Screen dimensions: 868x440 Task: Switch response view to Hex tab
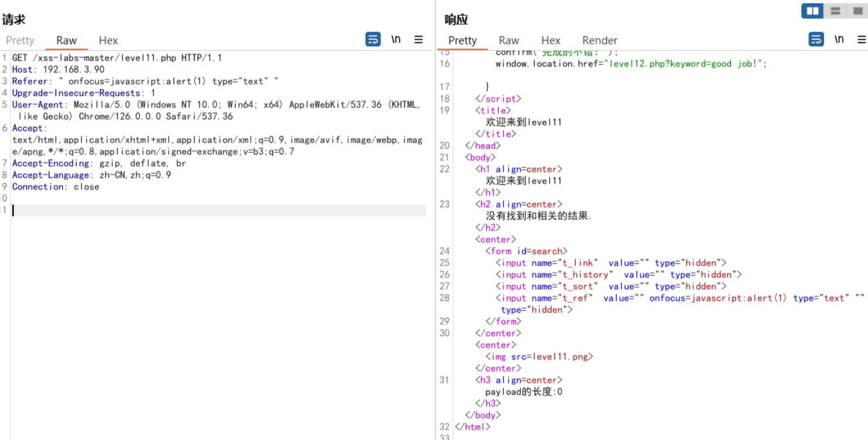coord(551,40)
